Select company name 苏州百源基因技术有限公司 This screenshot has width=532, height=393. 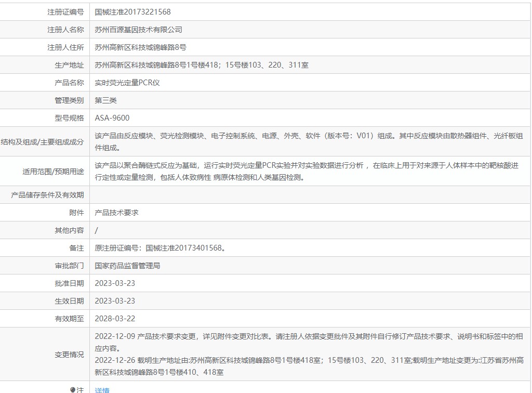[x=138, y=30]
